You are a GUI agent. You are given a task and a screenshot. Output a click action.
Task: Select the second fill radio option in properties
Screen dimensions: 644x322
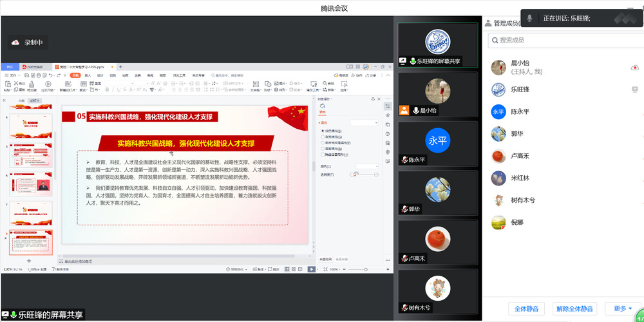323,137
